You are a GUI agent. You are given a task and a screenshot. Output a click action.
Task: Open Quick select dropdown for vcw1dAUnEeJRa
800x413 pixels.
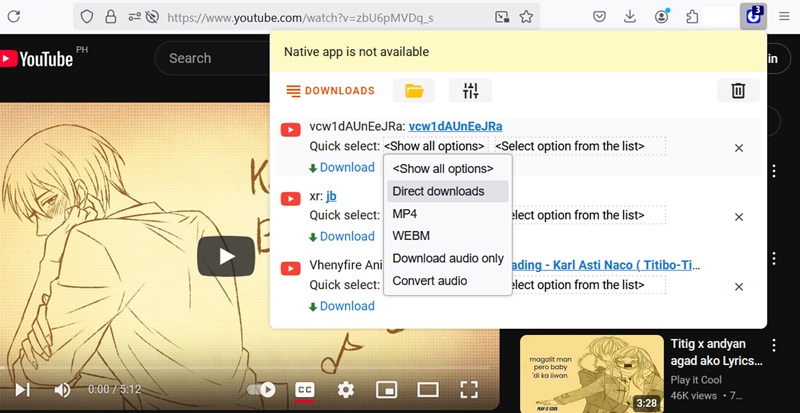point(434,147)
